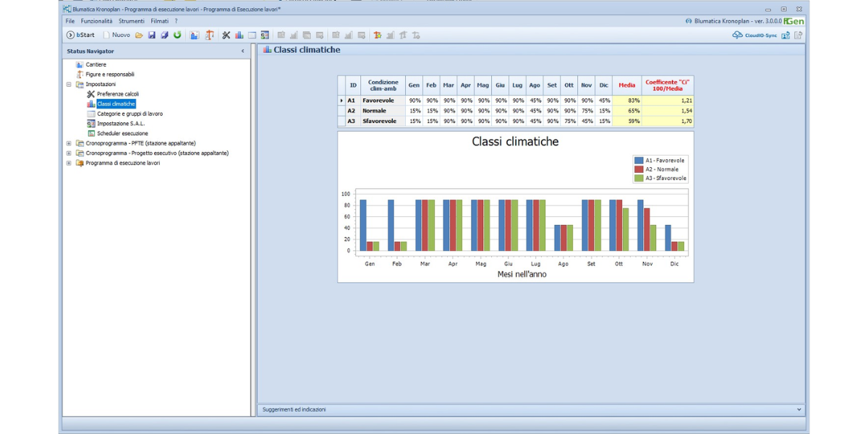Open the Funzionalità menu
Viewport: 868px width, 434px height.
point(96,21)
